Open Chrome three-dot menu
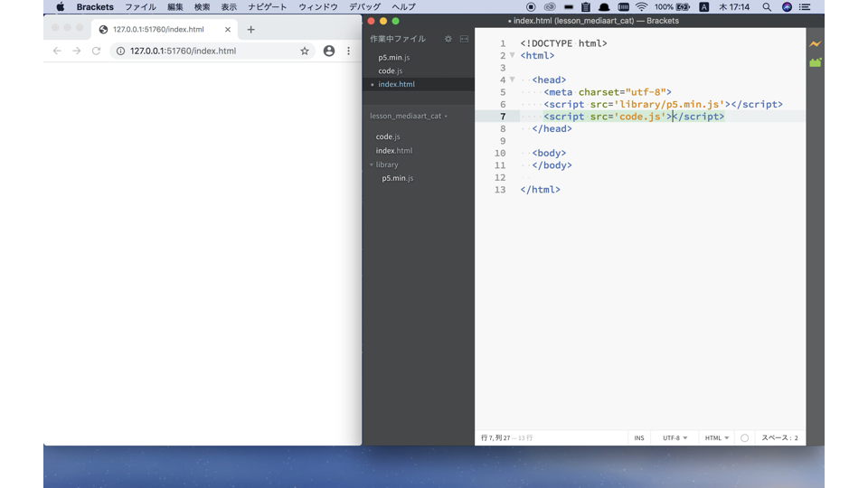868x488 pixels. (348, 51)
